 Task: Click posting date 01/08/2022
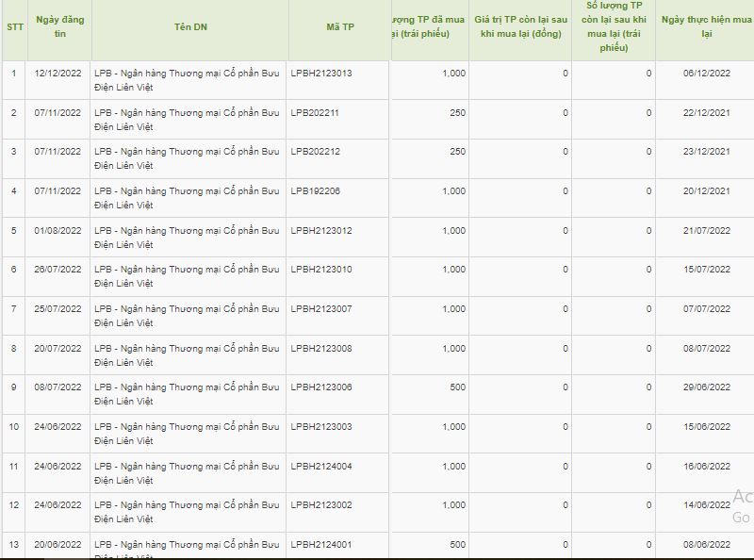click(x=58, y=231)
